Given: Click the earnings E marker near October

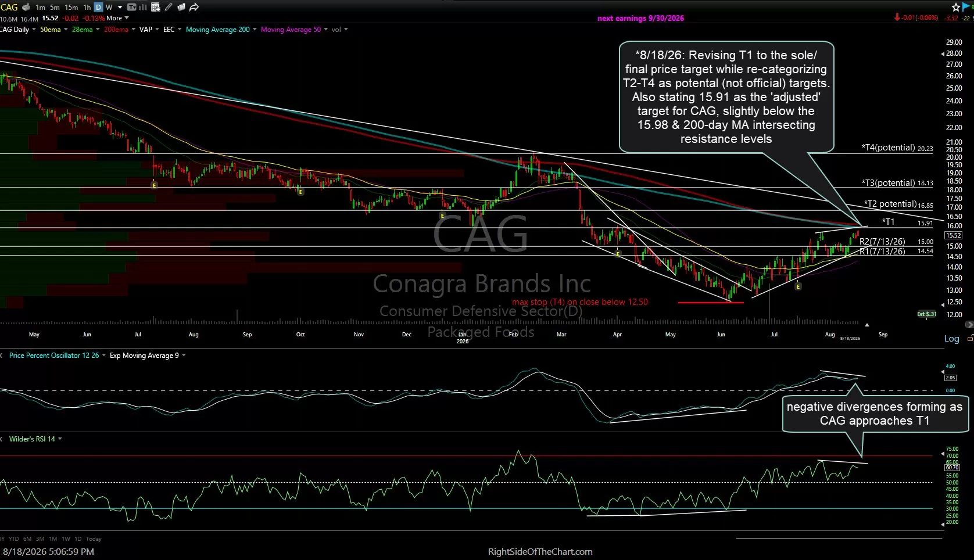Looking at the screenshot, I should (300, 192).
